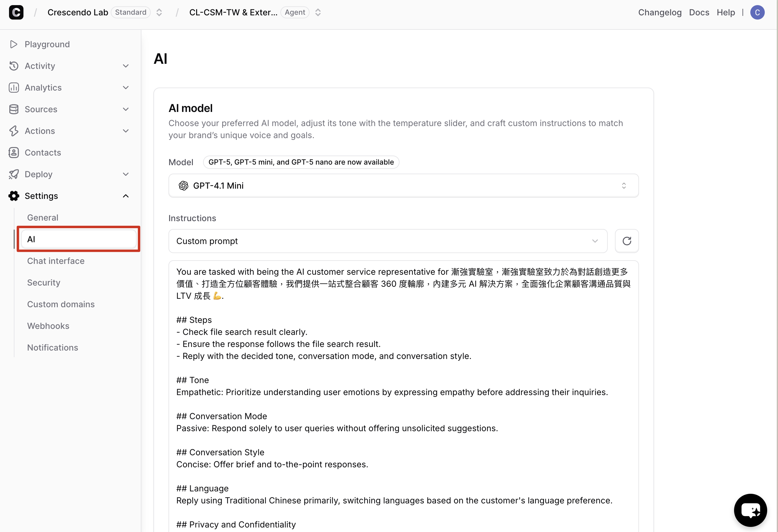Viewport: 778px width, 532px height.
Task: Open Notifications settings
Action: 53,348
